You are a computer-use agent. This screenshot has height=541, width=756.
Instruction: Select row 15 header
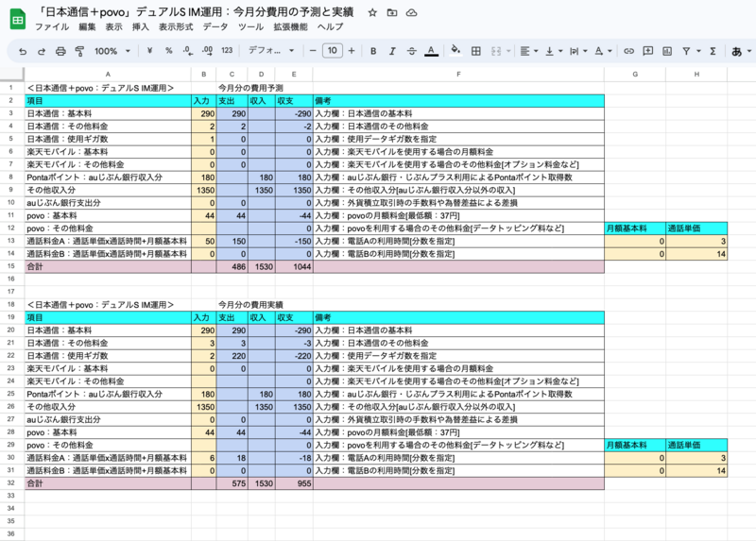tap(11, 266)
